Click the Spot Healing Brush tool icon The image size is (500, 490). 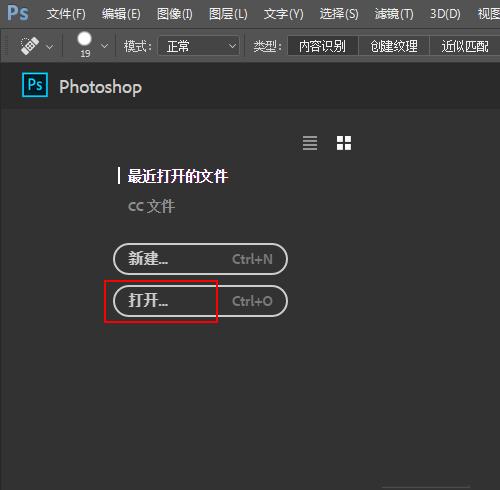click(30, 46)
